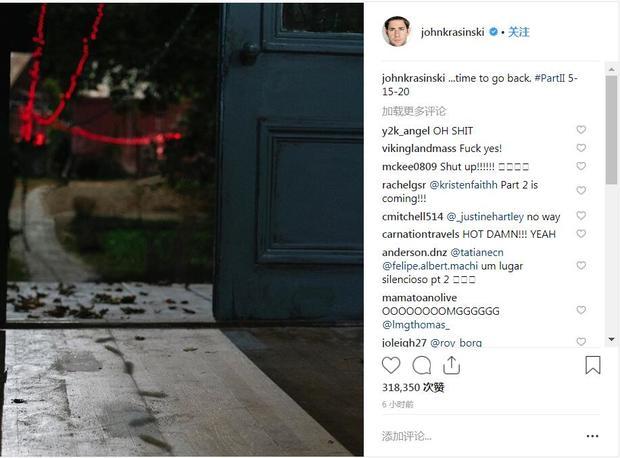Click the comments scrollbar thumb
Viewport: 620px width, 458px height.
point(612,130)
